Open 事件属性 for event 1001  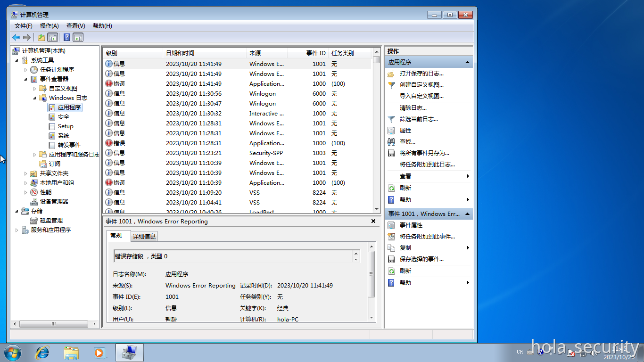pos(411,225)
